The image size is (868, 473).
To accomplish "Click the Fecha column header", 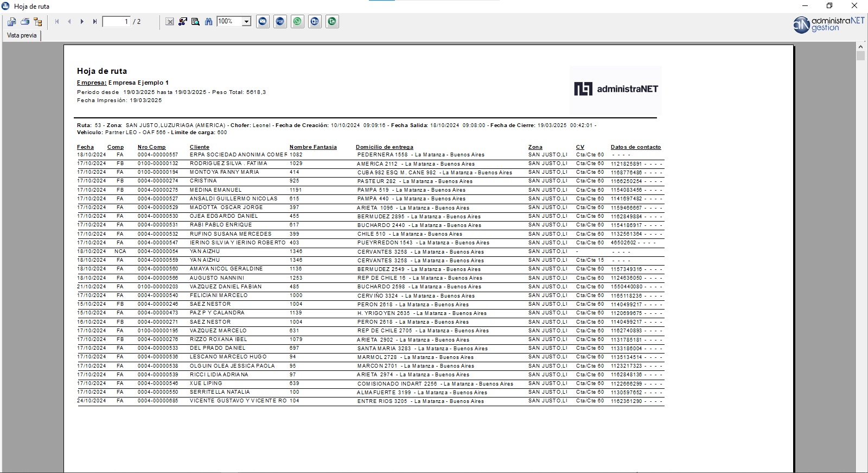I will pos(85,147).
